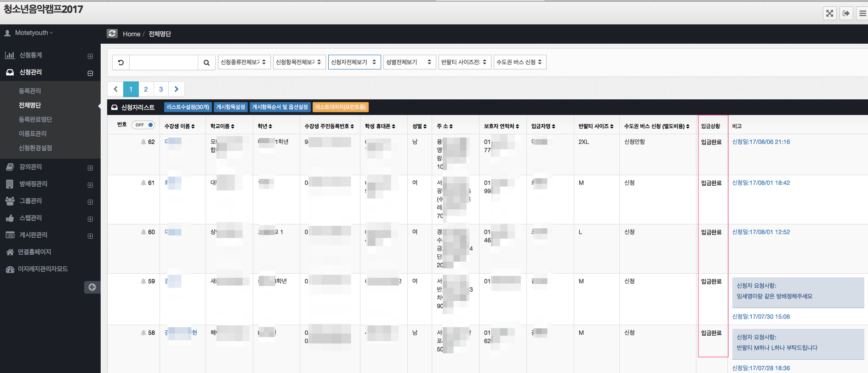Sort by 학교이름 column
The width and height of the screenshot is (868, 373).
click(x=223, y=126)
